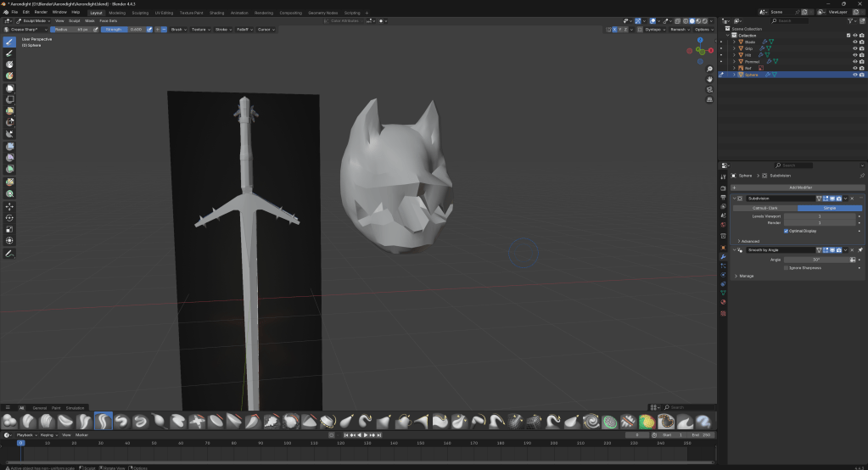Image resolution: width=868 pixels, height=470 pixels.
Task: Open the Sculpt Mode dropdown
Action: pos(34,20)
